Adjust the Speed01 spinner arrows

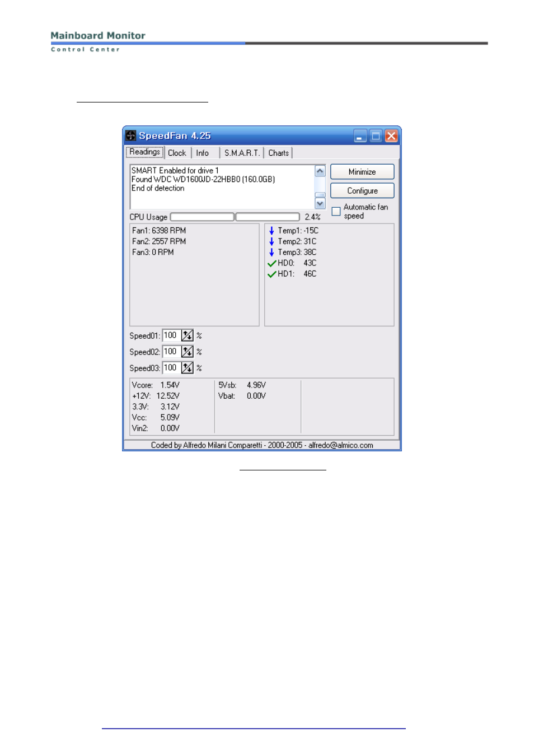[x=188, y=335]
